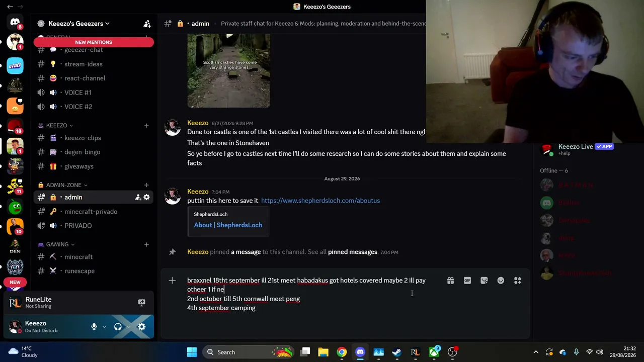
Task: Open the DEN server icon
Action: pos(15,246)
